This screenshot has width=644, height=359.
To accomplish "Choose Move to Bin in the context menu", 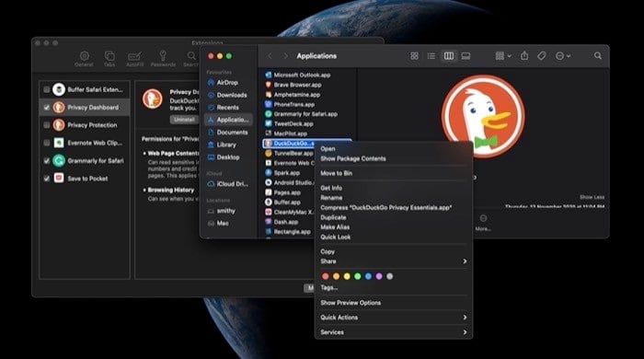I will (394, 173).
